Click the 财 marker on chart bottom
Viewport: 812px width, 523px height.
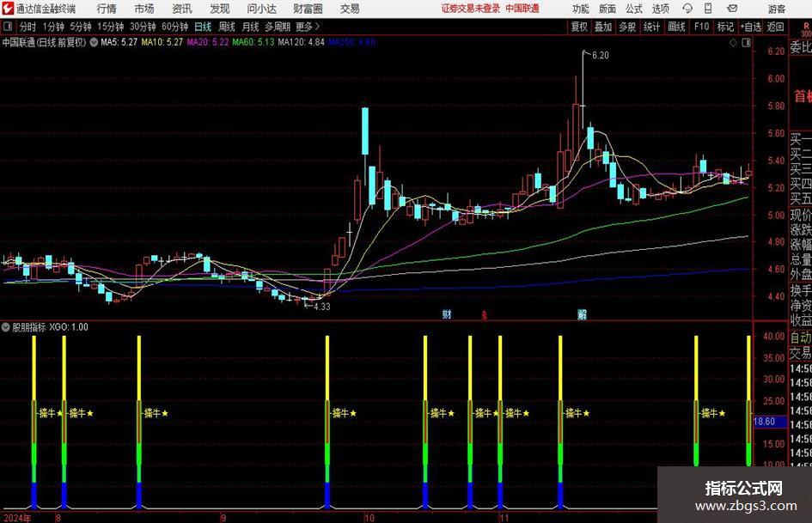pyautogui.click(x=447, y=313)
